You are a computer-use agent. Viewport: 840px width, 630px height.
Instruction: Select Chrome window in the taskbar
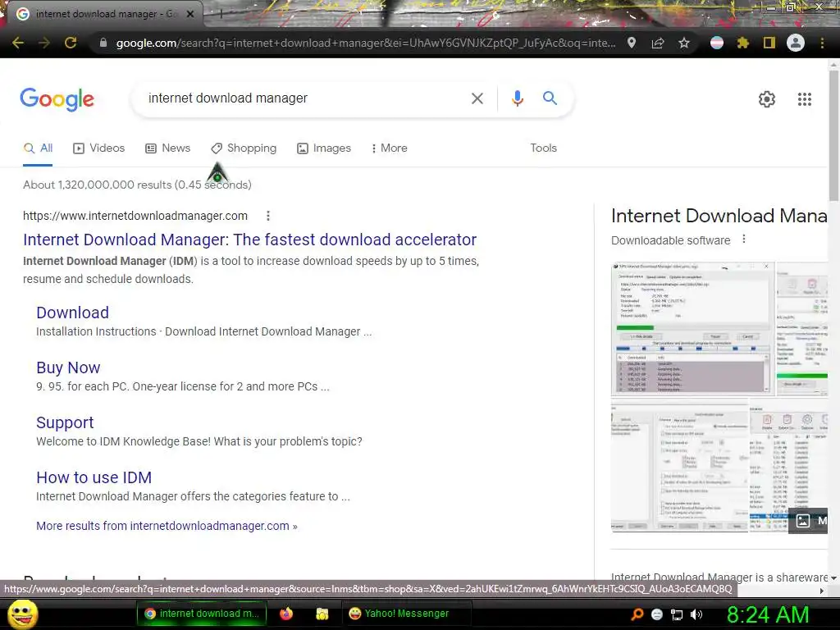pos(202,614)
